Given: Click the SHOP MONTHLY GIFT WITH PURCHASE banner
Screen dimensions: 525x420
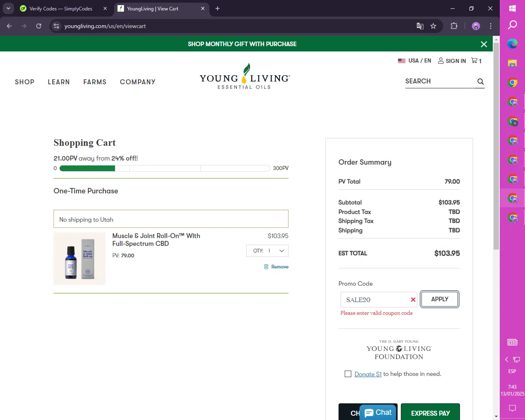Looking at the screenshot, I should click(x=242, y=44).
